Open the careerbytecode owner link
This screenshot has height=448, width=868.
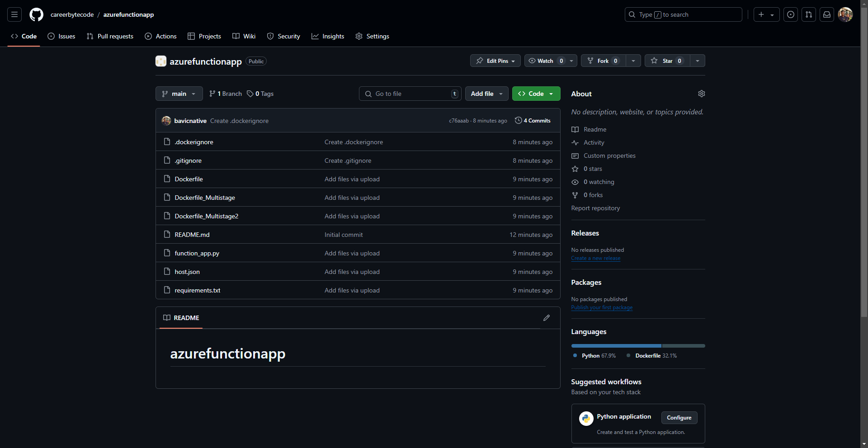[72, 14]
